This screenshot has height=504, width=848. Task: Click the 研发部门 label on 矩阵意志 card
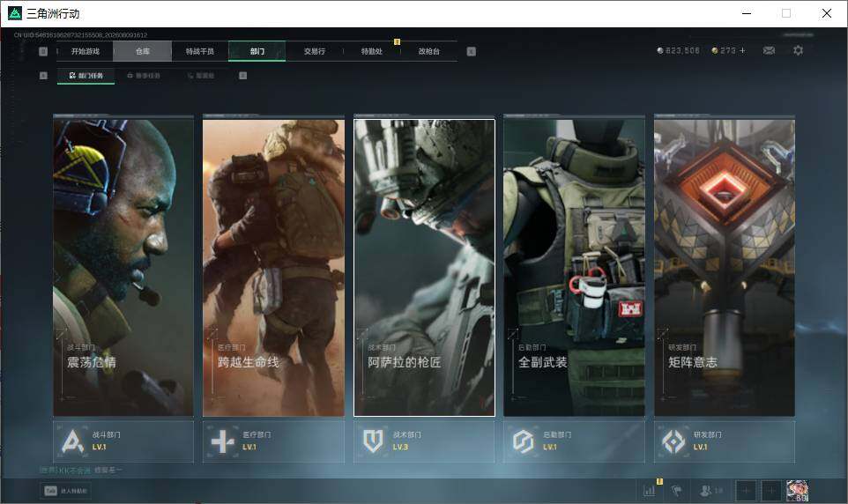tap(682, 347)
